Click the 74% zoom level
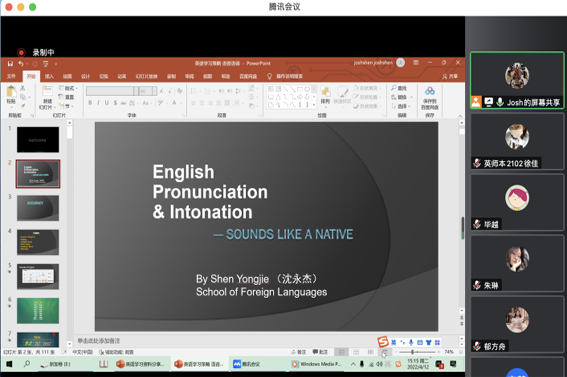This screenshot has width=567, height=377. click(x=449, y=352)
